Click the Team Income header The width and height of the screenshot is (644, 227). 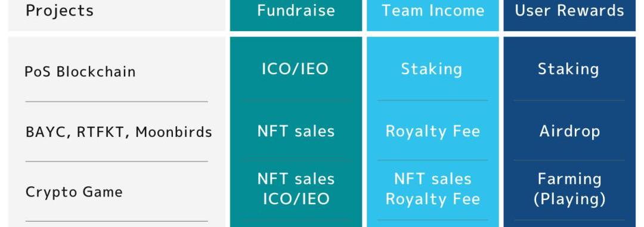click(433, 11)
